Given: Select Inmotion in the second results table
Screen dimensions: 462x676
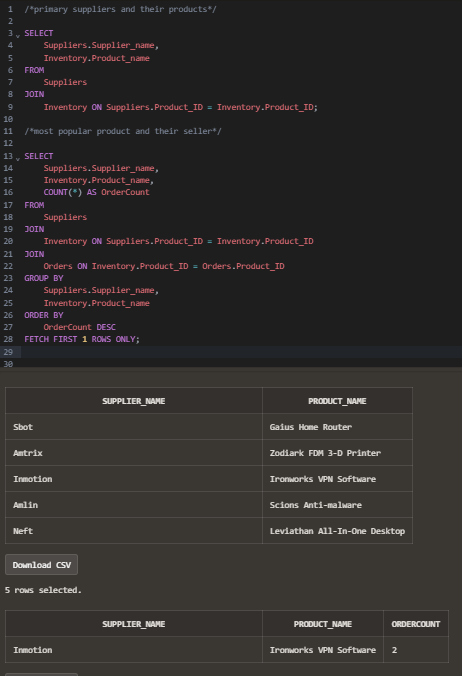Looking at the screenshot, I should click(x=134, y=650).
